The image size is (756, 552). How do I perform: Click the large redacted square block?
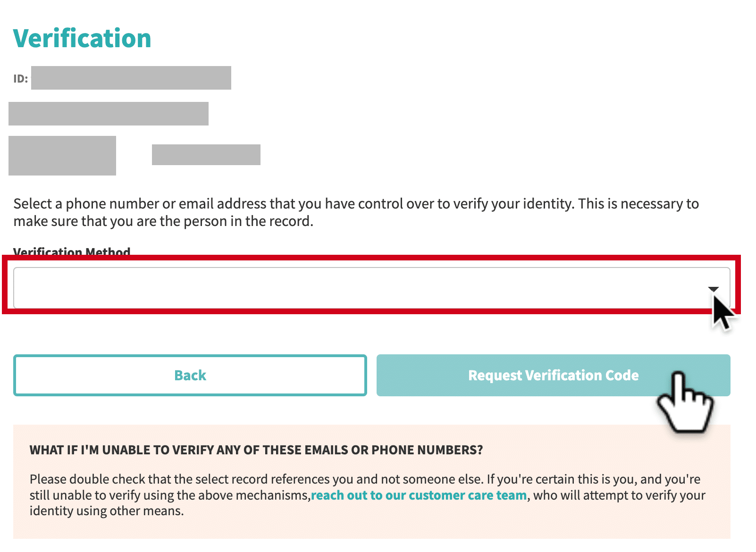[x=62, y=156]
